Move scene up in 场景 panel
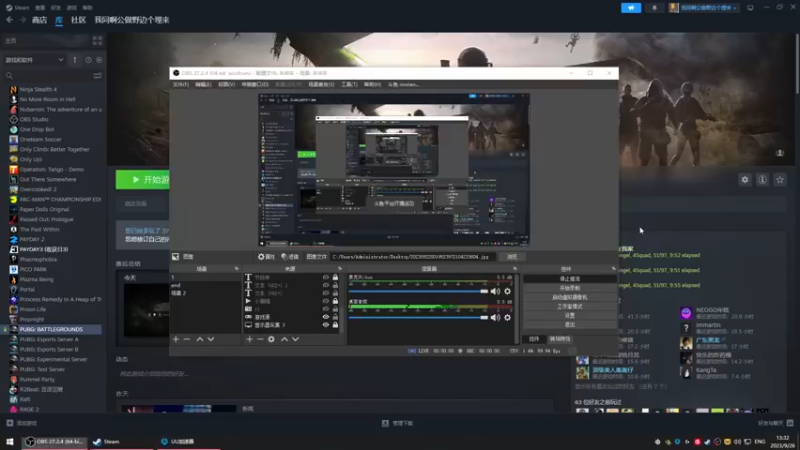 200,339
